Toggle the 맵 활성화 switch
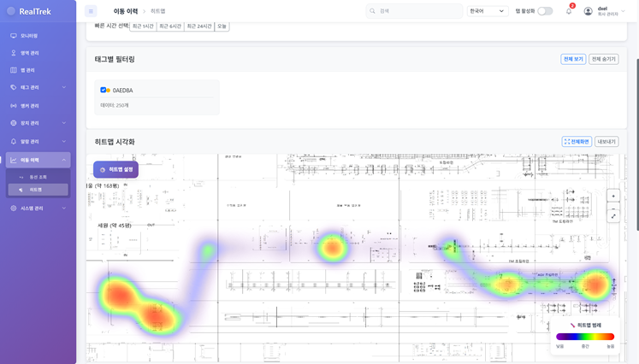This screenshot has height=364, width=639. (545, 11)
